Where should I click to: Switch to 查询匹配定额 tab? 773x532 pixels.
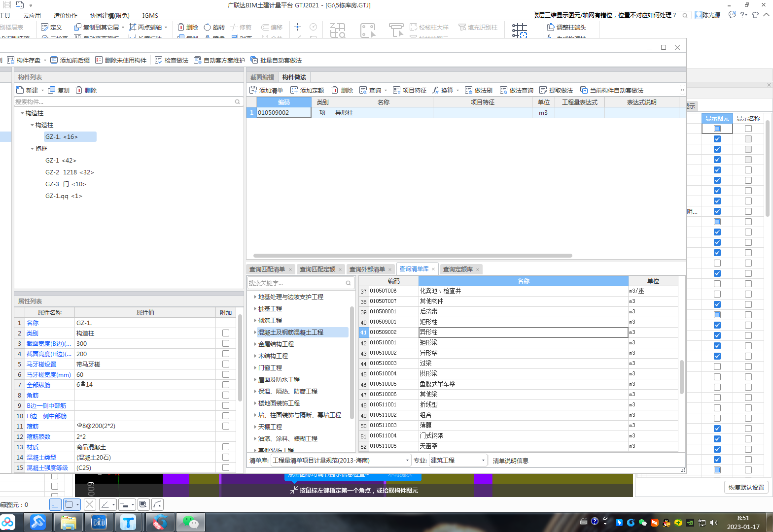tap(317, 269)
